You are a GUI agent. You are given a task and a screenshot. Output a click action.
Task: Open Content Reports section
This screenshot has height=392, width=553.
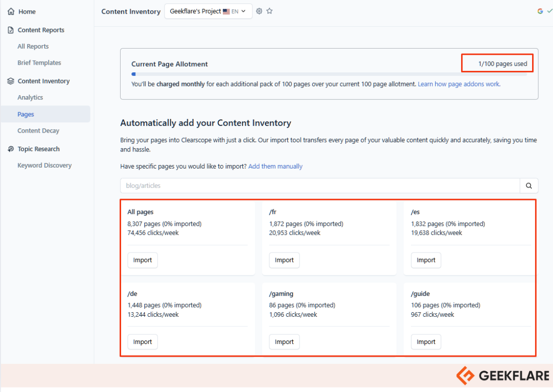coord(41,30)
